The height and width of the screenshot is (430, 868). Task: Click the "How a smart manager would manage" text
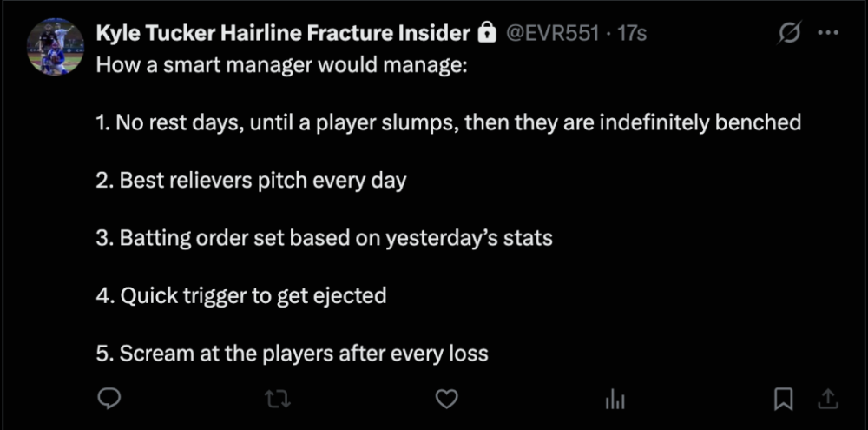click(x=281, y=66)
